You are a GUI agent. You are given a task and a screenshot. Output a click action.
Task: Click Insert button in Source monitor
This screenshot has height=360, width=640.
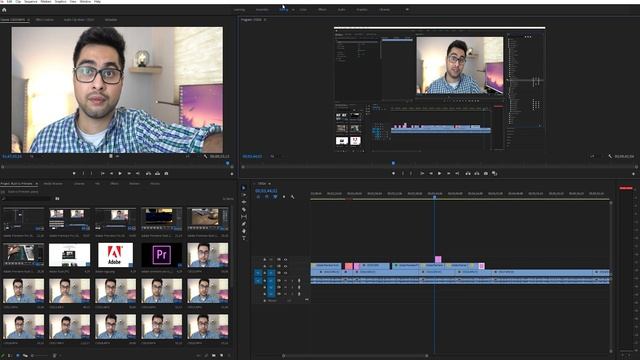click(x=148, y=173)
